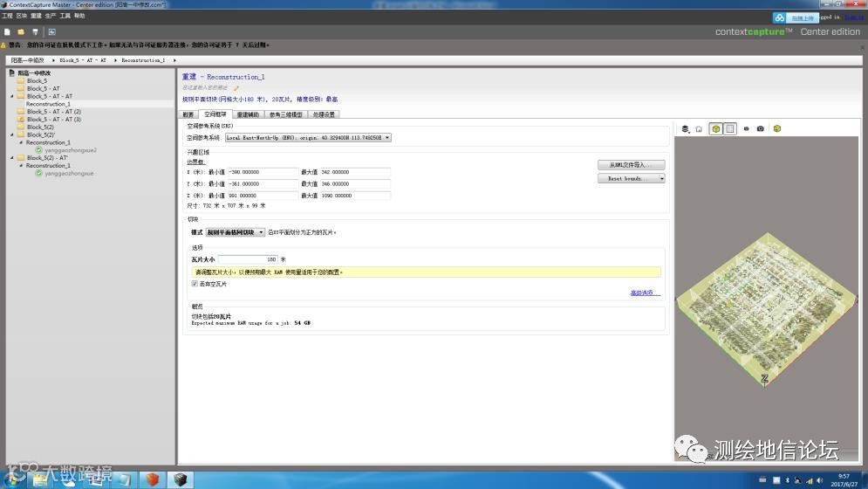868x489 pixels.
Task: Open the 生产 menu
Action: click(51, 16)
